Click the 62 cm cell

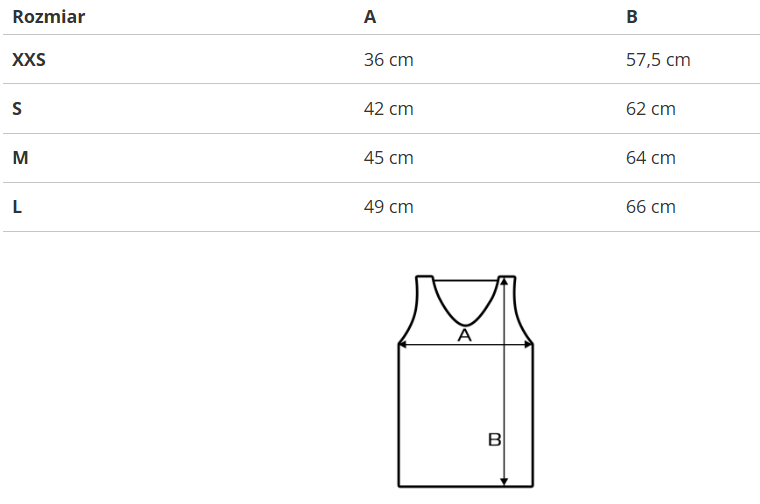(650, 109)
